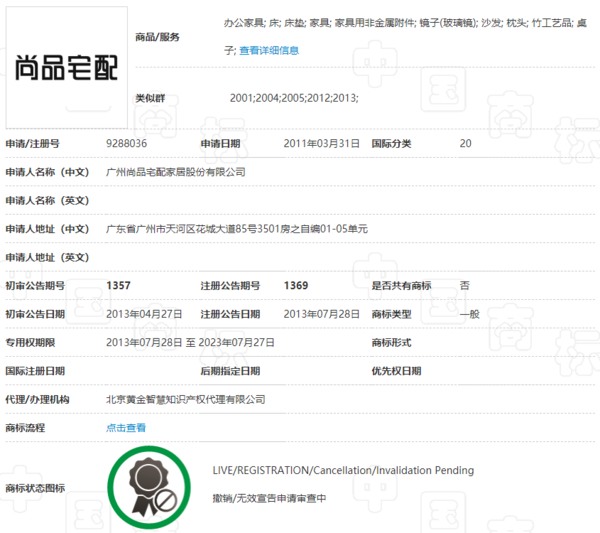Select the application date 2011年03月31日
This screenshot has width=600, height=533.
coord(321,143)
